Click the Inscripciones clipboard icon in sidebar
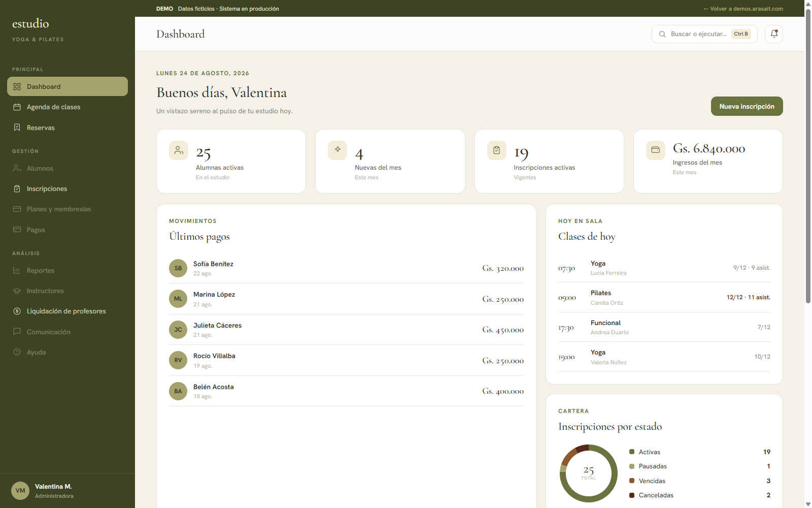The height and width of the screenshot is (508, 812). [17, 189]
